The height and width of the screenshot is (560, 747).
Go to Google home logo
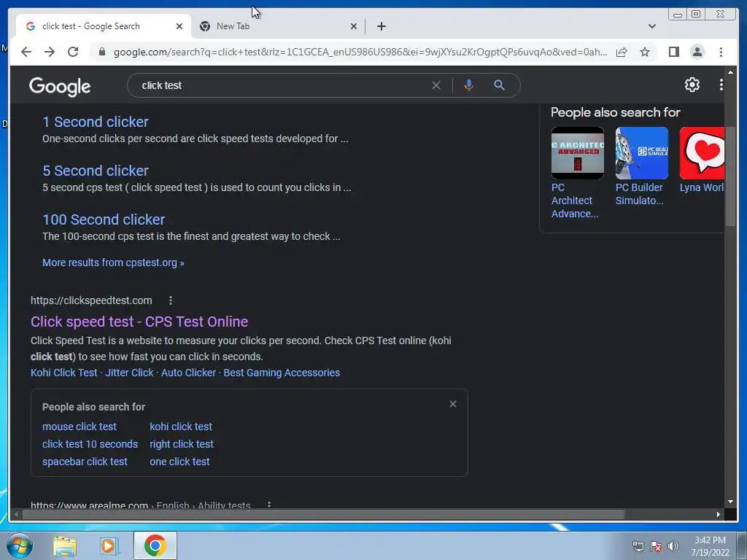coord(60,87)
